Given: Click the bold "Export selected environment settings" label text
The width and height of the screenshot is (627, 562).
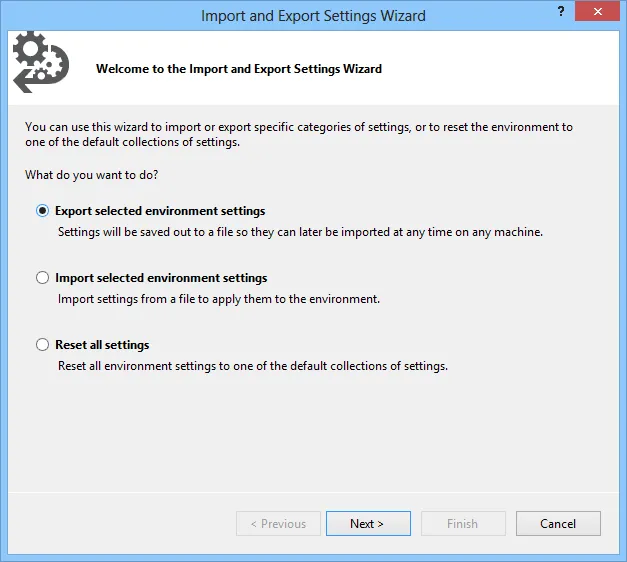Looking at the screenshot, I should point(160,211).
